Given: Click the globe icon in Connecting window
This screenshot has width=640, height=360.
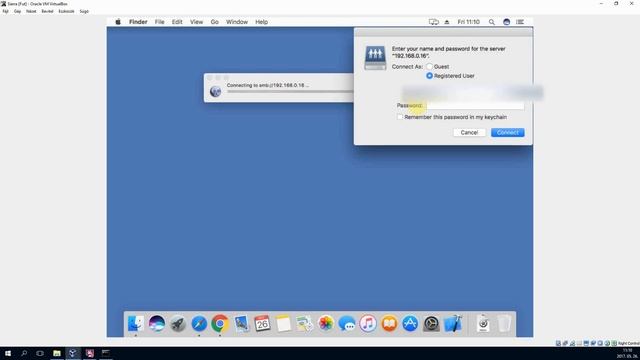Looking at the screenshot, I should coord(216,91).
